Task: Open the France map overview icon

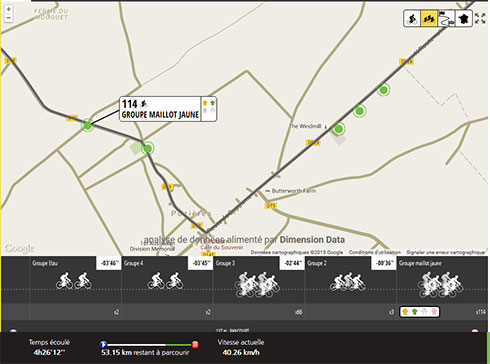Action: 464,18
